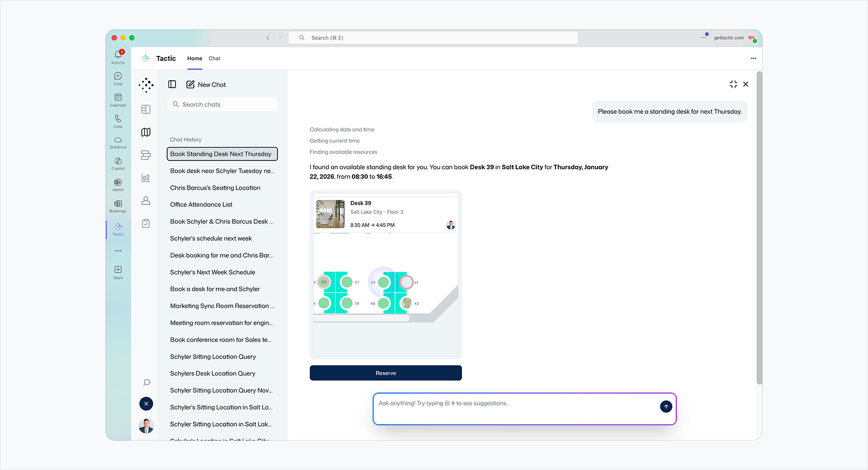Open chat Chris Barcus's Seating Location

[223, 187]
